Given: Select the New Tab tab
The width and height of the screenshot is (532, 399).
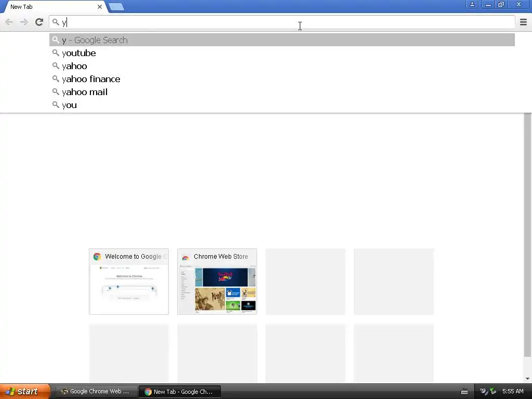Looking at the screenshot, I should point(54,7).
